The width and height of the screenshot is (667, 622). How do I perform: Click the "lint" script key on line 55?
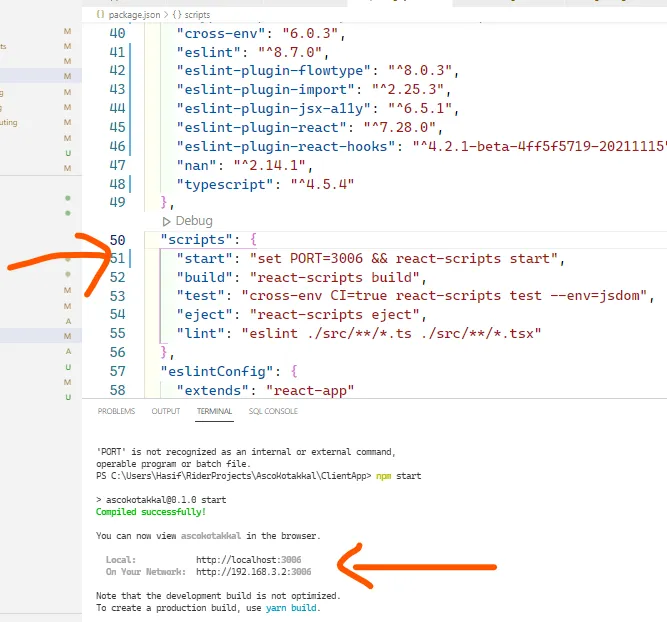[201, 334]
